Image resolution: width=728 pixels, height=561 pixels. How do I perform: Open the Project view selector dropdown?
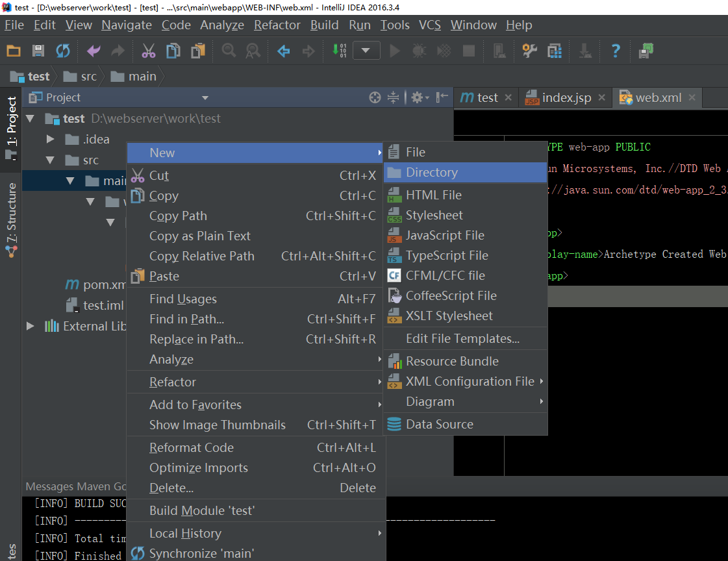tap(205, 97)
